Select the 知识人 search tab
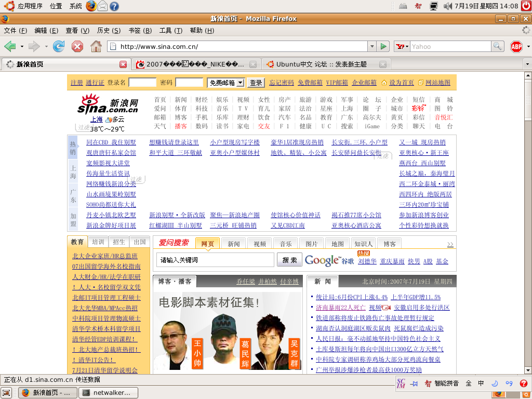Screen dimensions: 532x399 pos(363,244)
